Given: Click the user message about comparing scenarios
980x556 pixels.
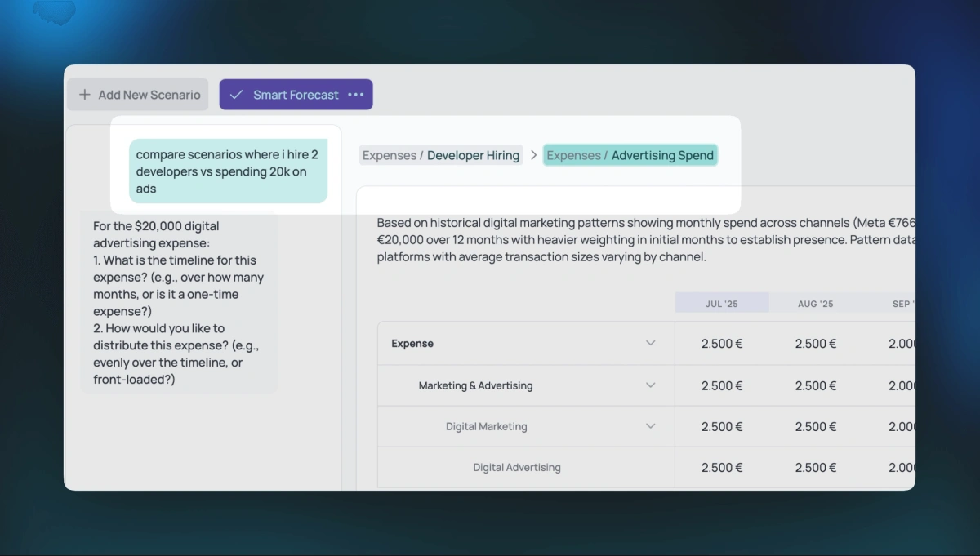Looking at the screenshot, I should (x=228, y=171).
